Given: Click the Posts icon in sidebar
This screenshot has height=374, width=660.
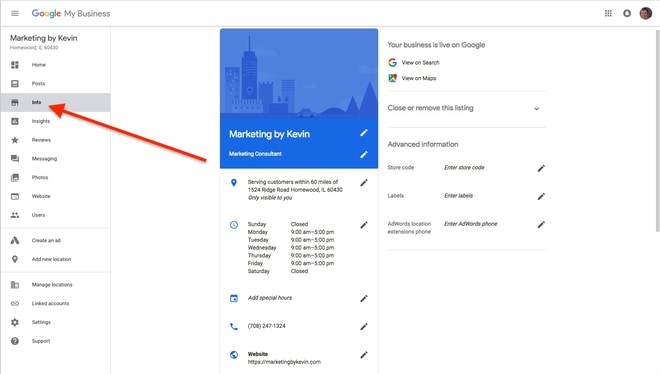Looking at the screenshot, I should (15, 83).
